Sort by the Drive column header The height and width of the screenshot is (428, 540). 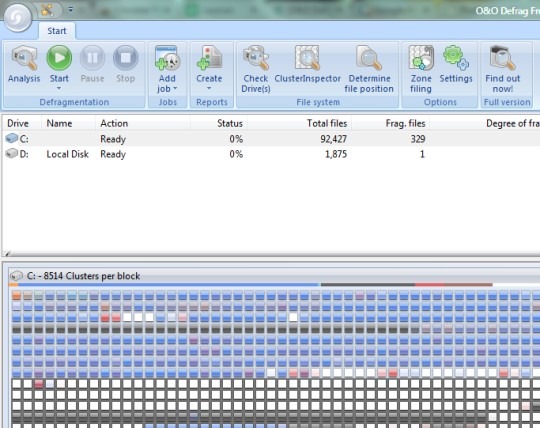click(x=21, y=123)
